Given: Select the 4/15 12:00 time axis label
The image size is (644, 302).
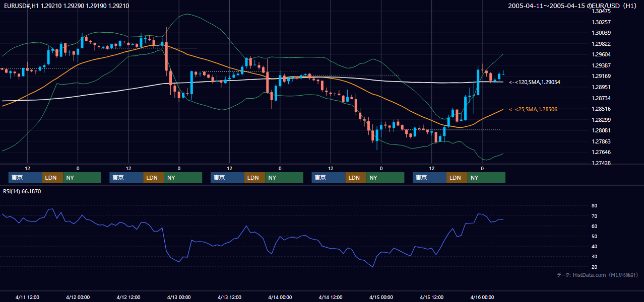Looking at the screenshot, I should [431, 297].
